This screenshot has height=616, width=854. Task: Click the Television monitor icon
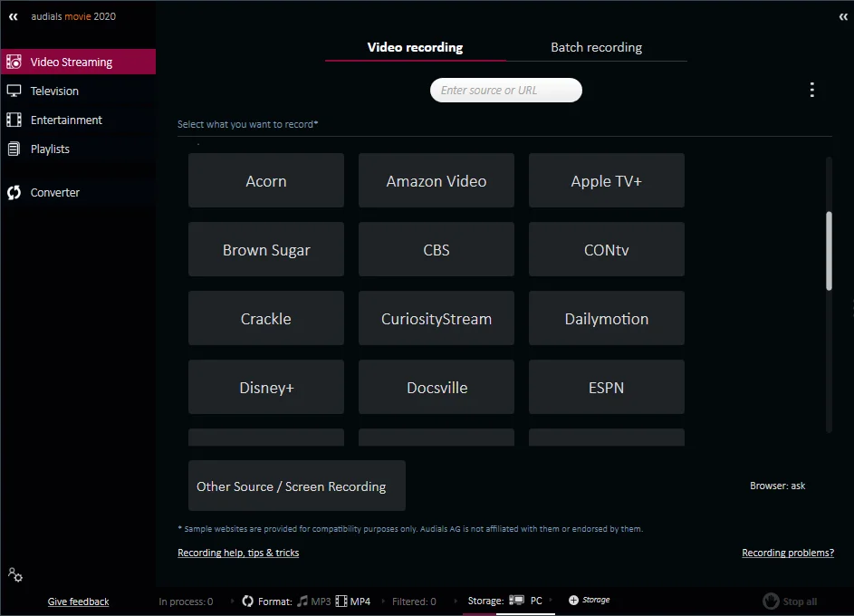(x=14, y=91)
